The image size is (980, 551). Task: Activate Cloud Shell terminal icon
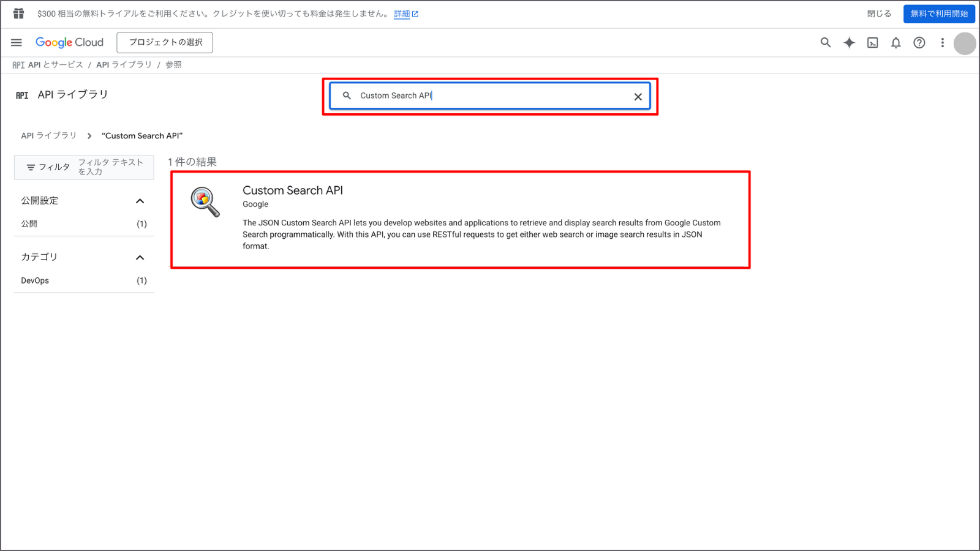tap(873, 42)
